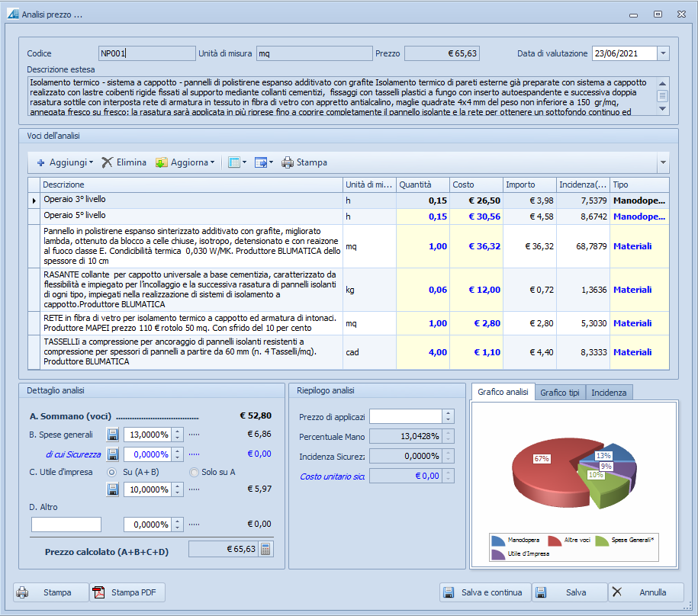698x616 pixels.
Task: Click the Altre voci red legend swatch
Action: coord(555,541)
